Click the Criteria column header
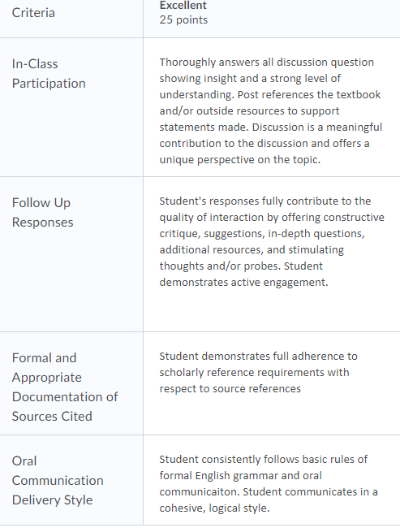400x532 pixels. point(33,13)
